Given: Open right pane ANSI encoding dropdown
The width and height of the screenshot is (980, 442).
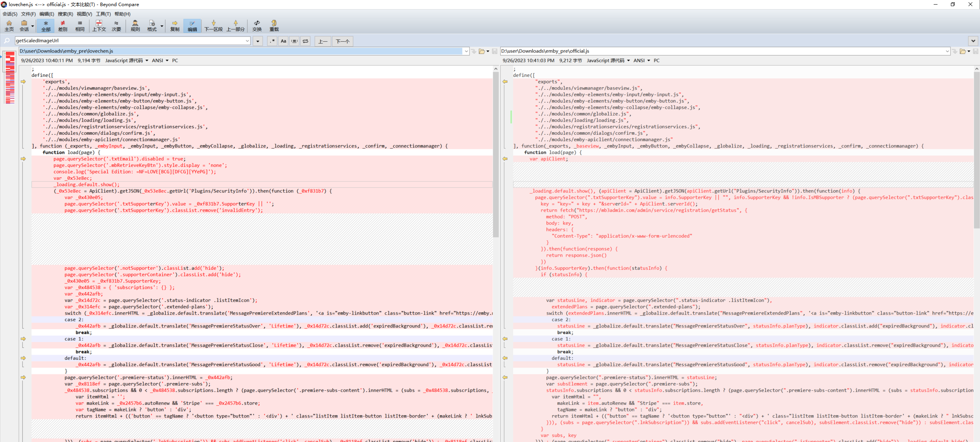Looking at the screenshot, I should pos(641,60).
